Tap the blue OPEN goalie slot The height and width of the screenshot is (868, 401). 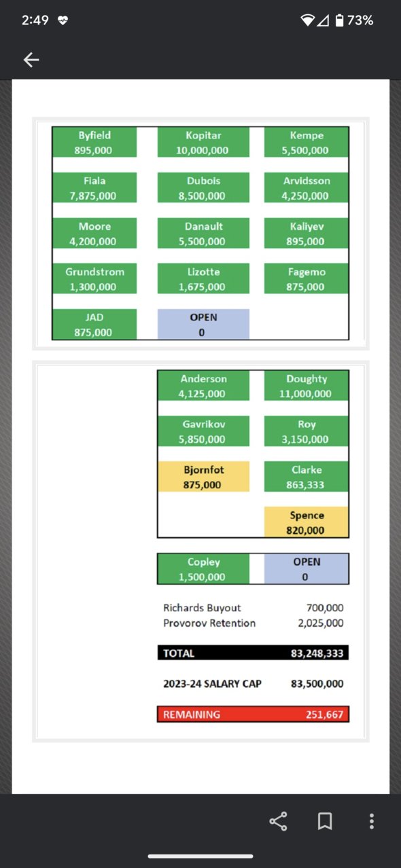pos(307,568)
